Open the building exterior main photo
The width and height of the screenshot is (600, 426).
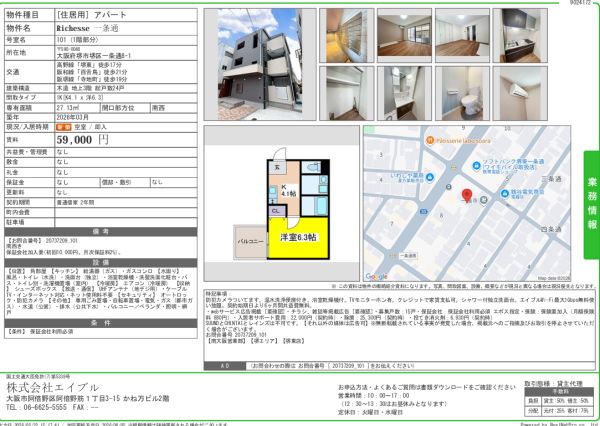coord(260,64)
